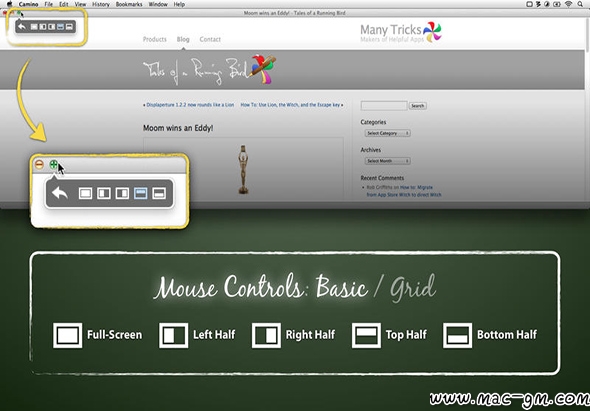Open Spotlight search magnifier in the menu bar
Viewport: 590px width, 411px height.
click(580, 4)
